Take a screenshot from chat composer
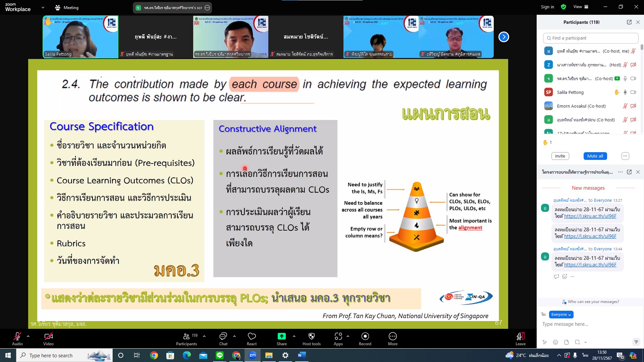This screenshot has width=644, height=362. tap(577, 342)
